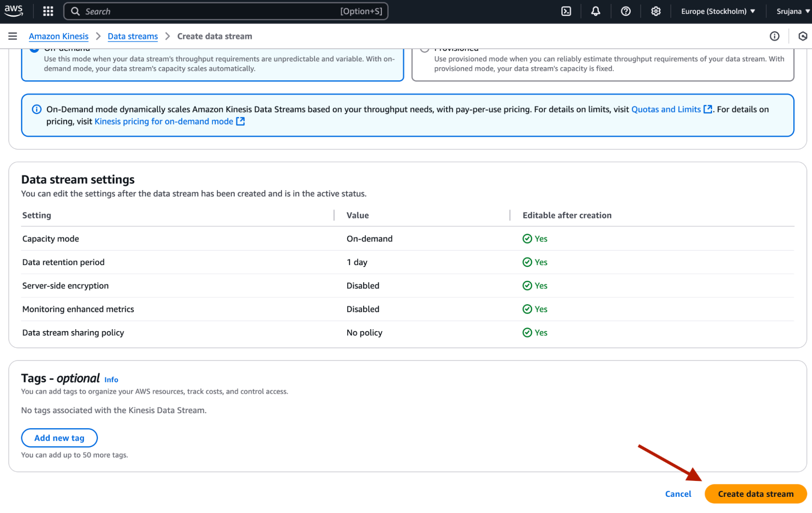Viewport: 812px width, 513px height.
Task: Click the green check icon for Data retention period
Action: coord(527,262)
